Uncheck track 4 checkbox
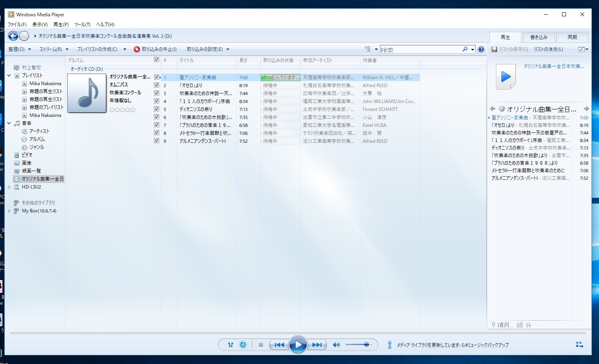This screenshot has width=599, height=364. coord(156,101)
